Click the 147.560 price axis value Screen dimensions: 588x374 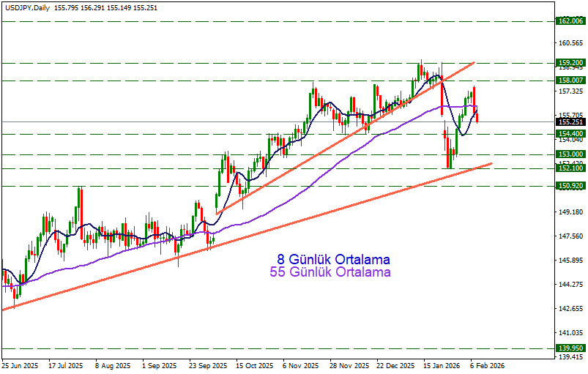[x=570, y=236]
